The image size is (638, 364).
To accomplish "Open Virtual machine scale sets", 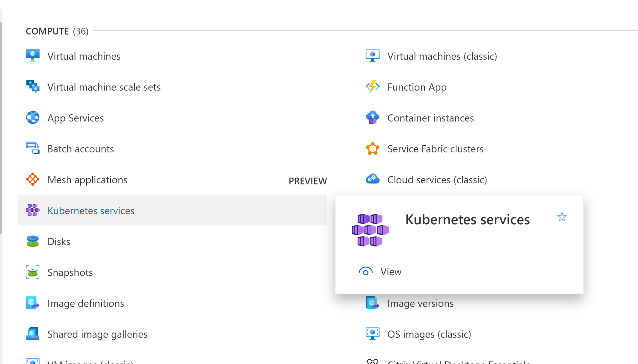I will (x=104, y=87).
